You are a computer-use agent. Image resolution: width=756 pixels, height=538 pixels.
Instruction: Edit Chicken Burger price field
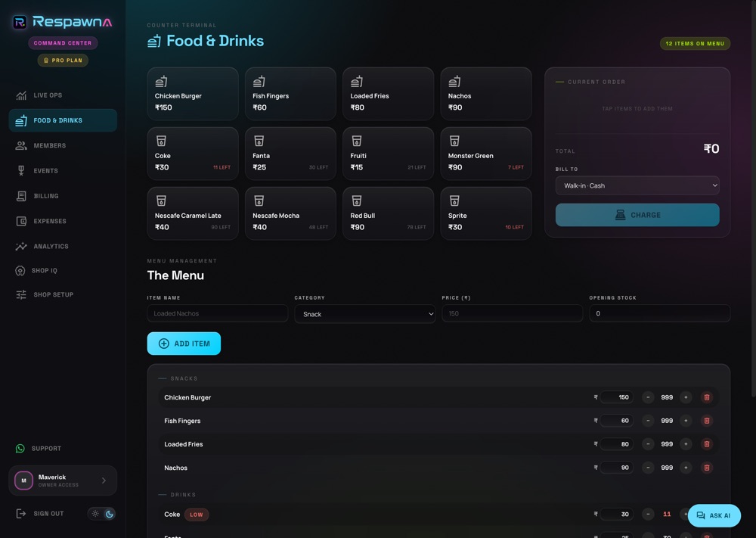coord(617,397)
